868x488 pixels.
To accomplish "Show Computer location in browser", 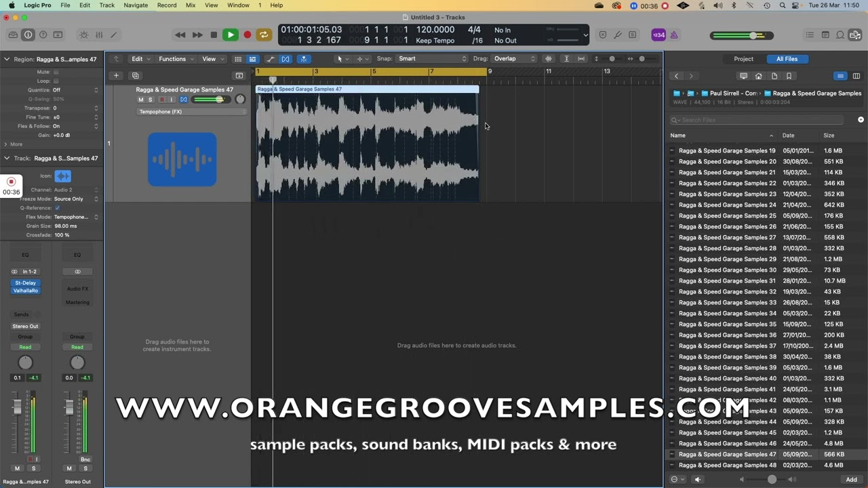I will 743,77.
